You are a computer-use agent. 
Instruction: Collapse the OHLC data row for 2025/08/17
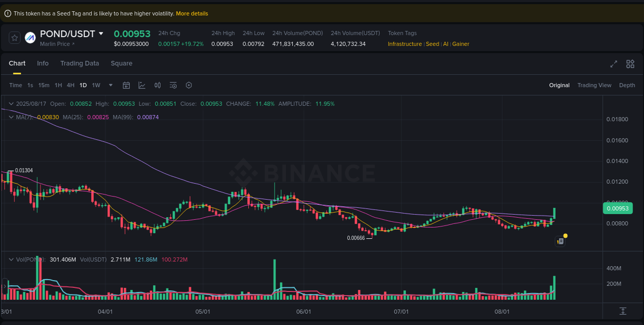(x=10, y=103)
